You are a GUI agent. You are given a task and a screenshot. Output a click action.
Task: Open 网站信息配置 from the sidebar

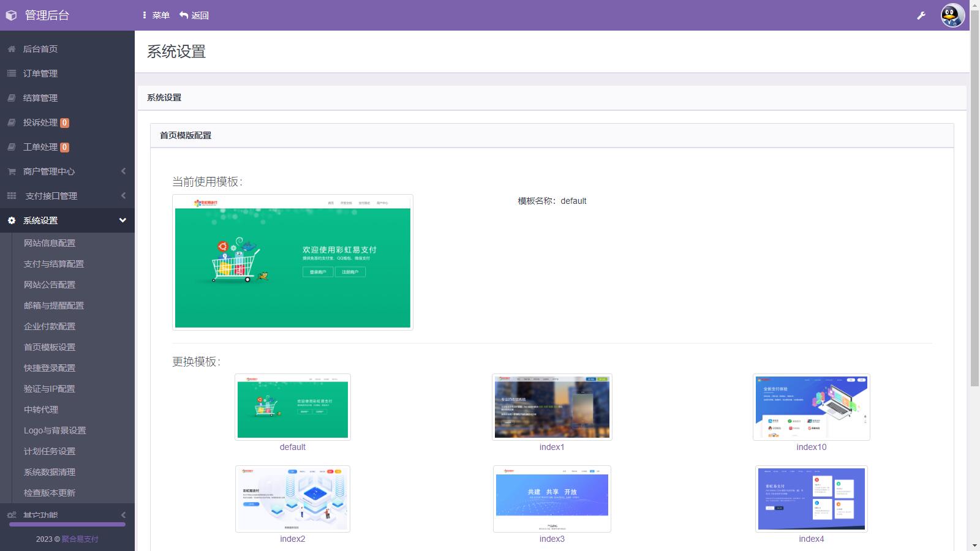coord(48,243)
